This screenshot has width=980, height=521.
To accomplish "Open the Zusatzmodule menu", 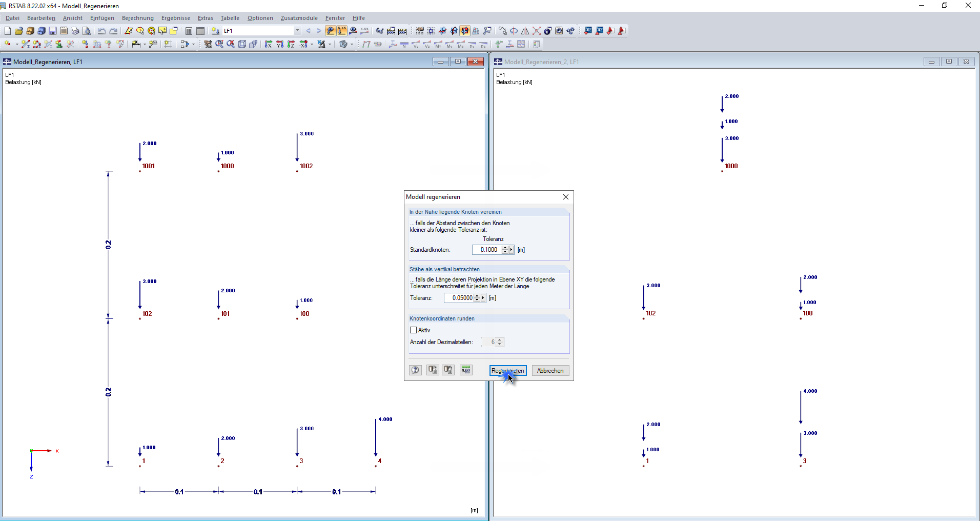I will pos(299,18).
